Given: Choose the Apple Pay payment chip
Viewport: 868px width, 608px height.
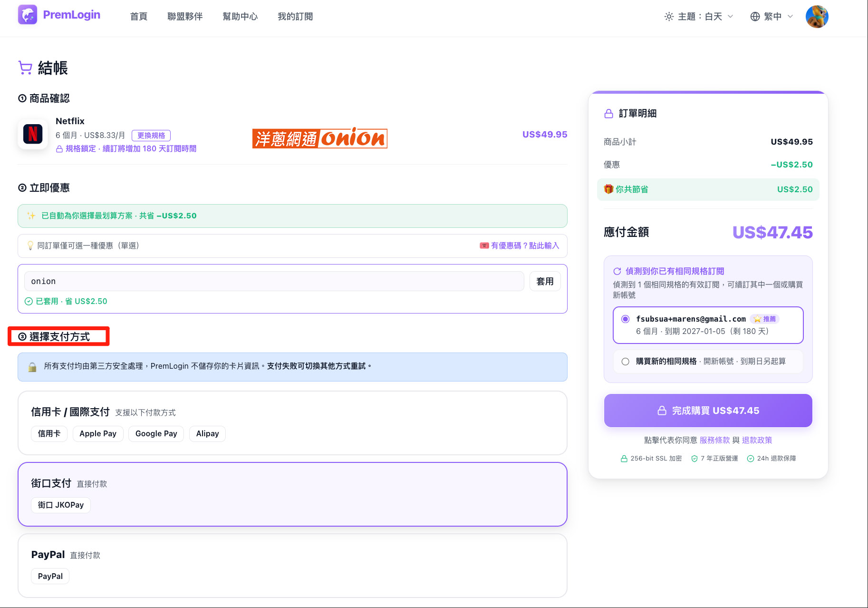Looking at the screenshot, I should (98, 433).
